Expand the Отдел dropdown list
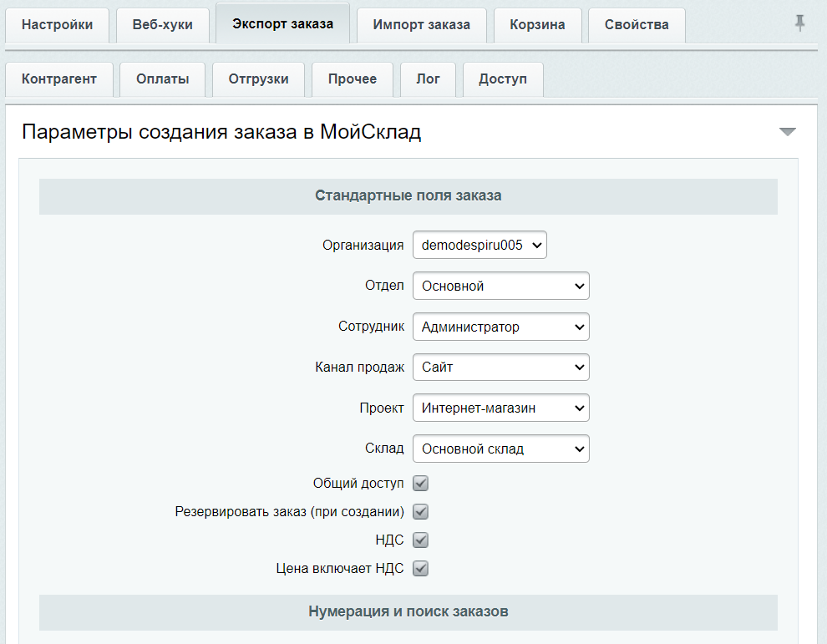 [x=500, y=286]
